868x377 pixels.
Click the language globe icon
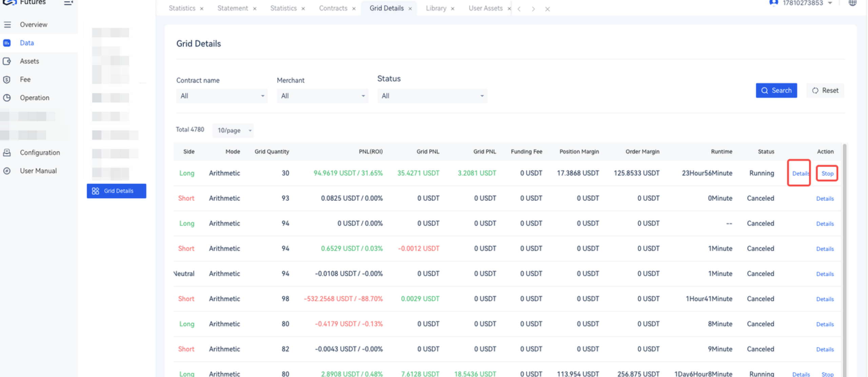click(x=852, y=3)
